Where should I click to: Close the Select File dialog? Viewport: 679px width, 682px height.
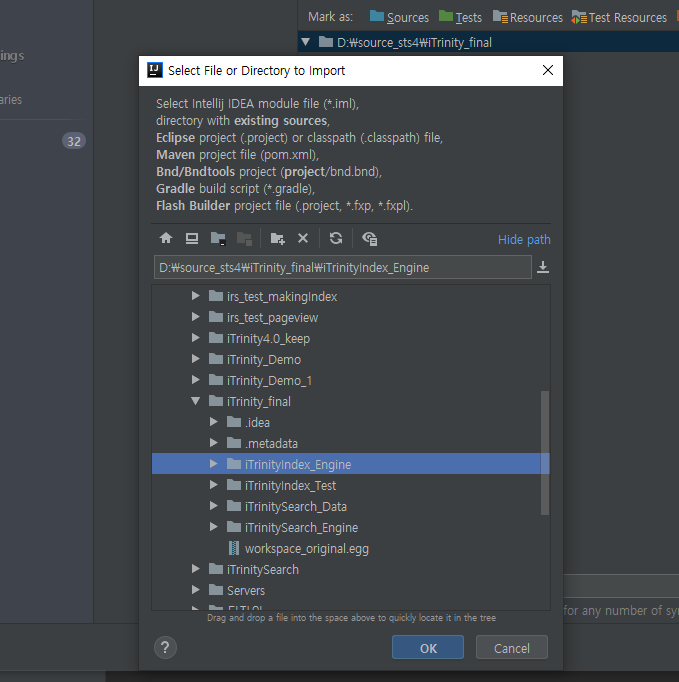(x=548, y=70)
